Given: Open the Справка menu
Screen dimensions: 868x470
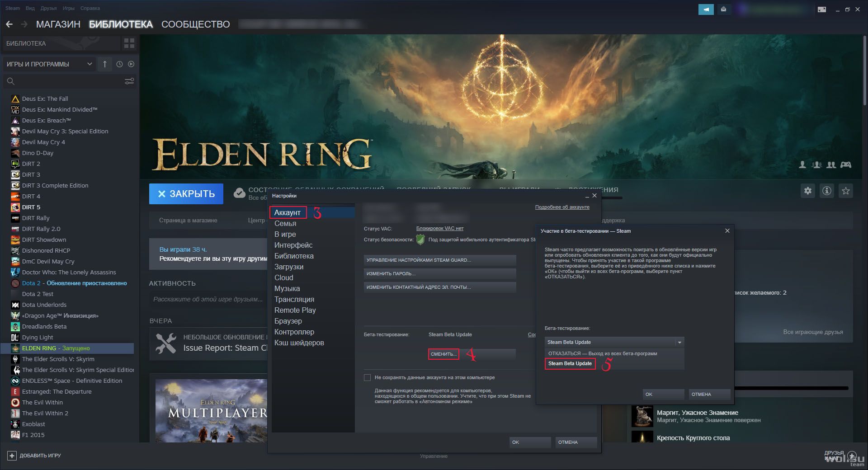Looking at the screenshot, I should click(x=90, y=8).
